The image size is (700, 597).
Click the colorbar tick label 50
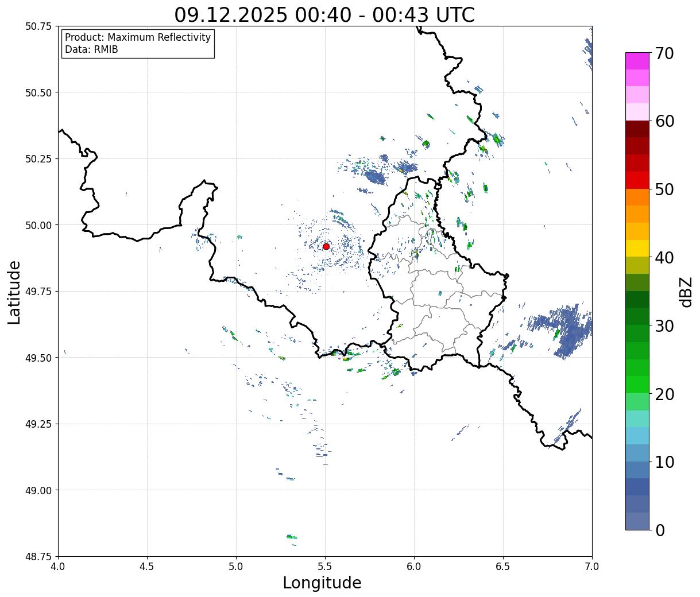(664, 189)
